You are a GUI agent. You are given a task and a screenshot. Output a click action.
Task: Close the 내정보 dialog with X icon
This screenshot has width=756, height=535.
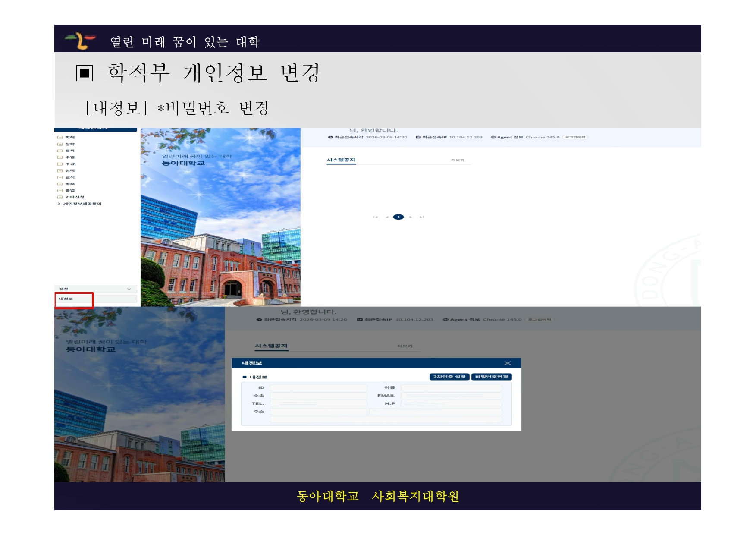point(508,363)
